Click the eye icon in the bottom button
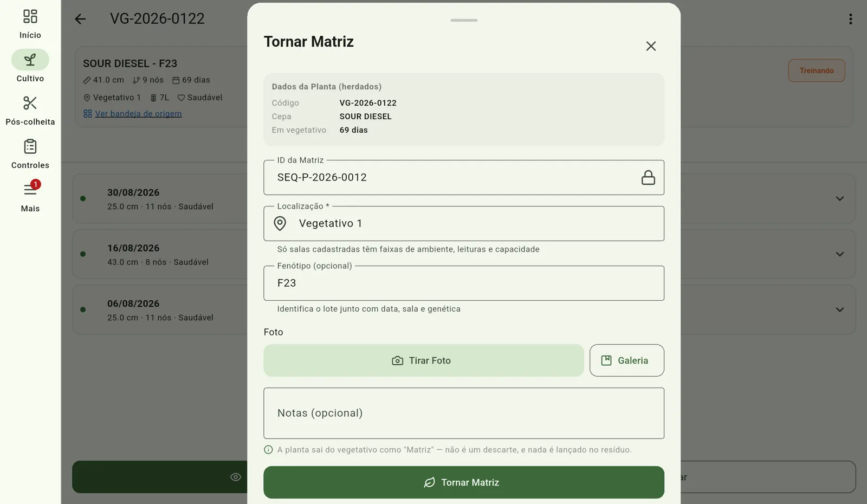867x504 pixels. tap(236, 477)
